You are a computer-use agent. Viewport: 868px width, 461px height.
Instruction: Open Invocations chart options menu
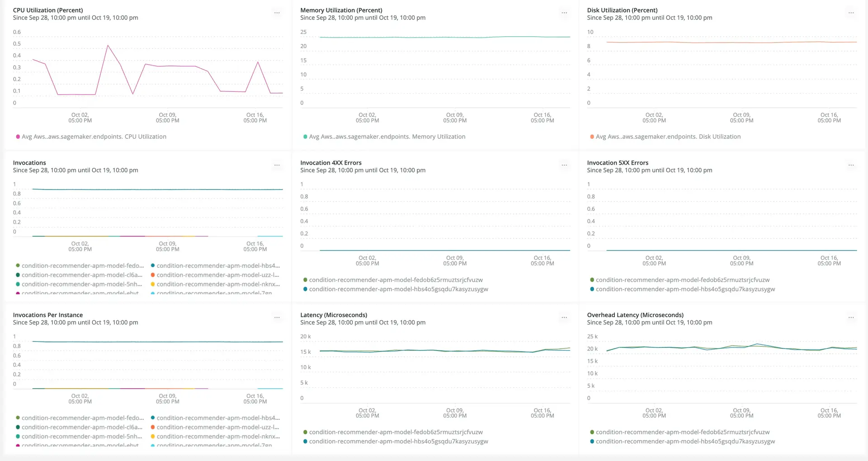277,166
